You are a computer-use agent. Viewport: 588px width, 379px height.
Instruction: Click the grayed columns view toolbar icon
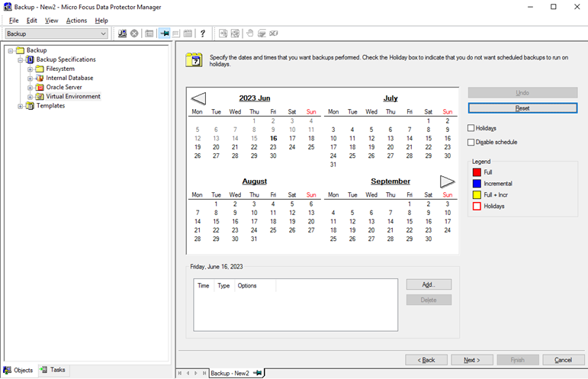tap(176, 34)
